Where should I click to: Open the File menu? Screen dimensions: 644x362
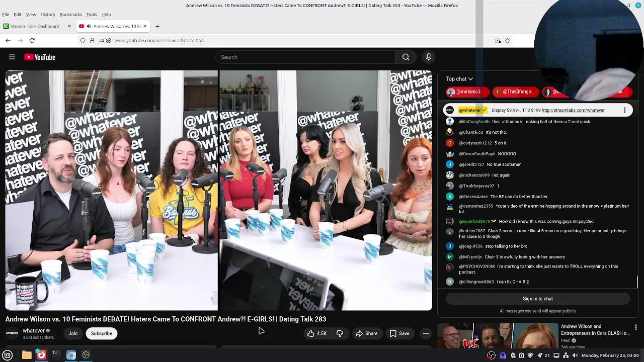pyautogui.click(x=6, y=15)
